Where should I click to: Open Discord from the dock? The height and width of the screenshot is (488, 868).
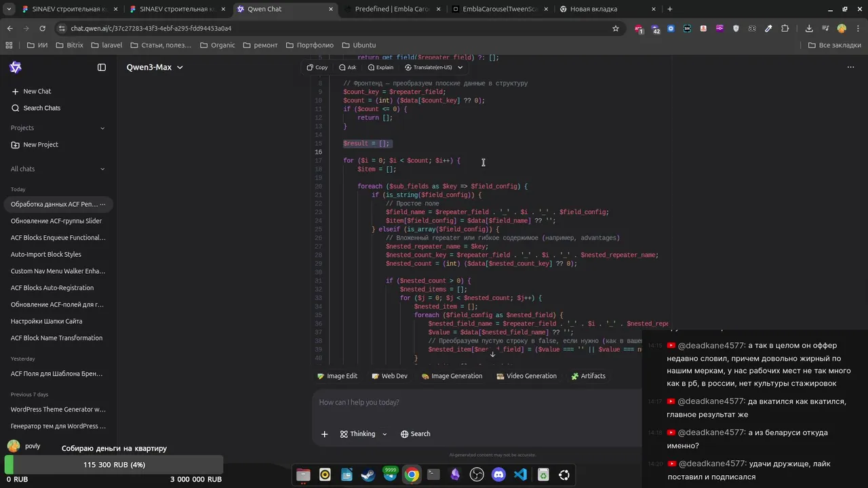[498, 475]
